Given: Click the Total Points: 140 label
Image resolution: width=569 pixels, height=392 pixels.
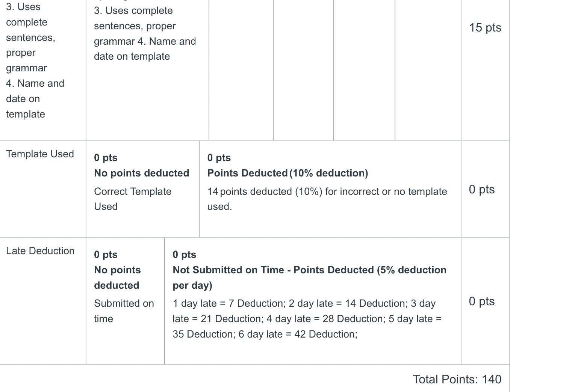Looking at the screenshot, I should [457, 379].
